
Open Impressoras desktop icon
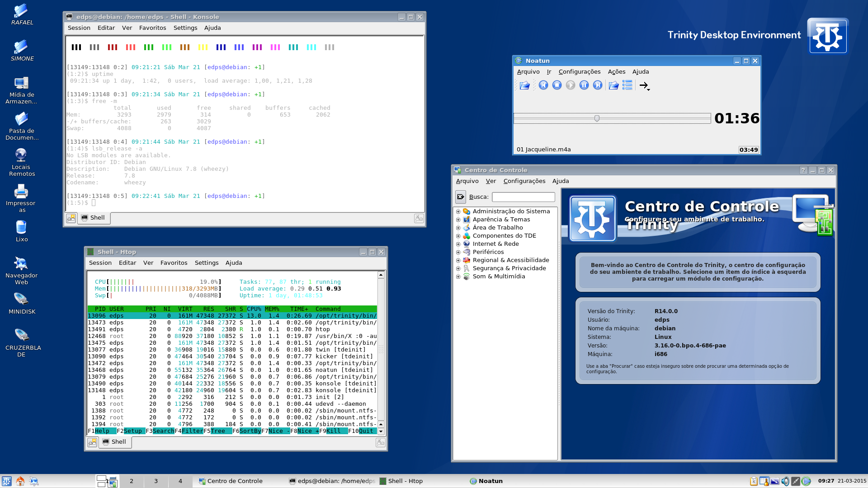click(21, 199)
